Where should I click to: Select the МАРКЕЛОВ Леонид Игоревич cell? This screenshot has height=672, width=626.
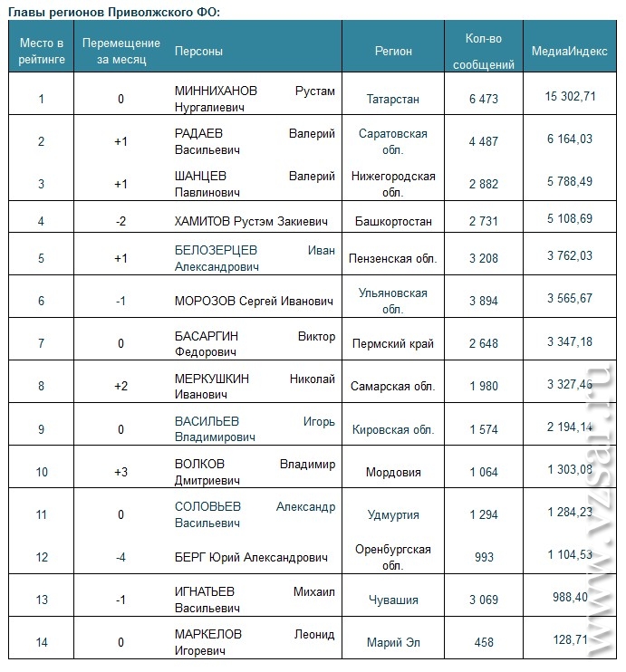[x=255, y=642]
